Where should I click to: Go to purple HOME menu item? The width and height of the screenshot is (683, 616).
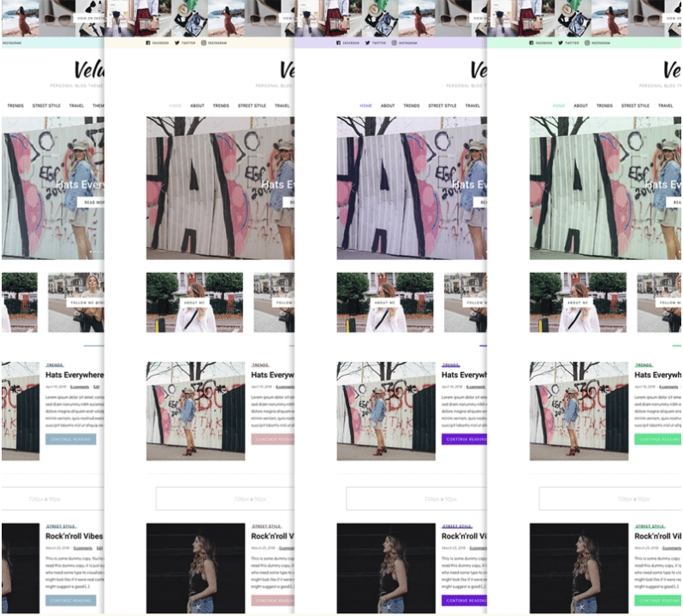click(366, 106)
